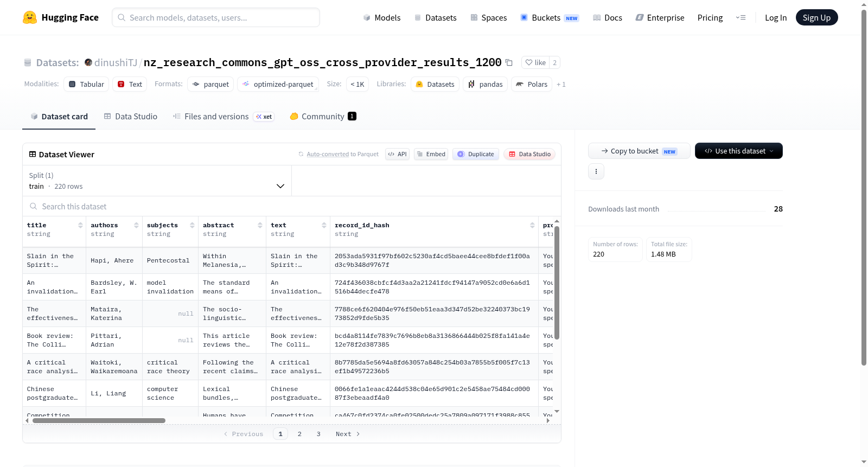Click the Embed button

(431, 154)
